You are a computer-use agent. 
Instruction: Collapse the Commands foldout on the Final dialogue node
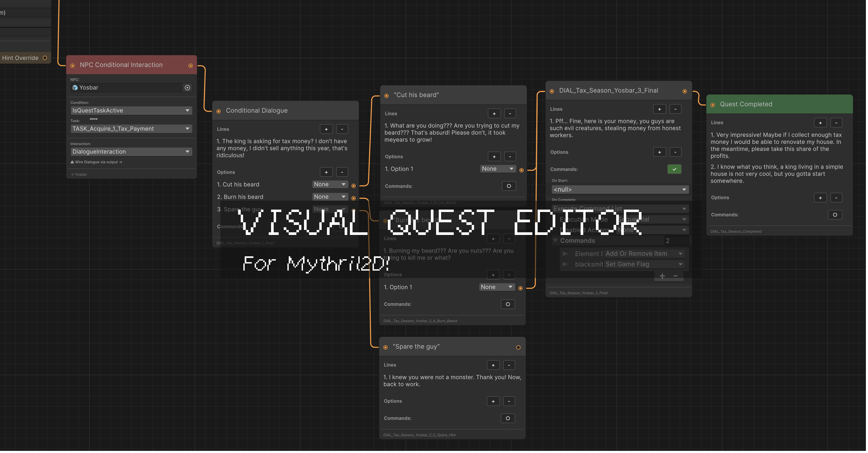point(555,240)
